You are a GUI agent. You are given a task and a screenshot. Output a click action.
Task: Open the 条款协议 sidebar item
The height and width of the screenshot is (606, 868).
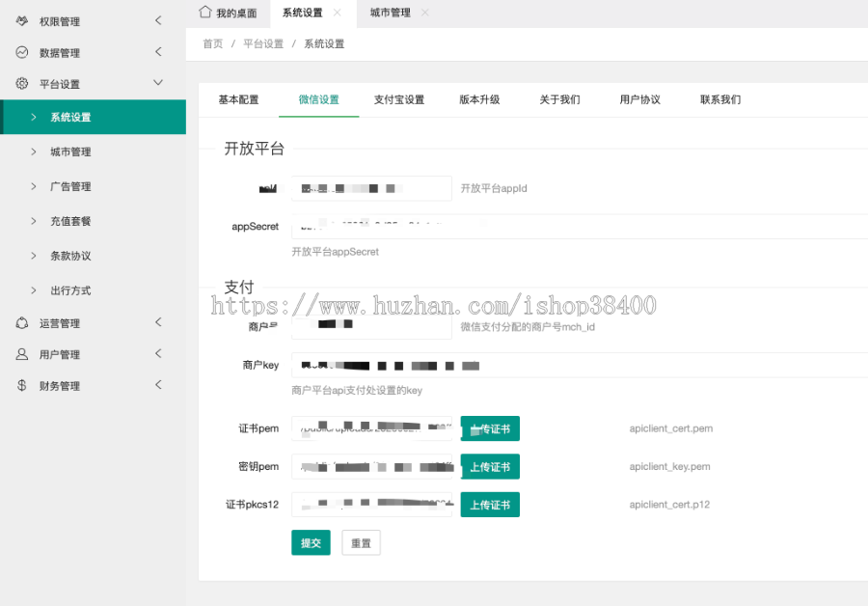click(x=93, y=256)
